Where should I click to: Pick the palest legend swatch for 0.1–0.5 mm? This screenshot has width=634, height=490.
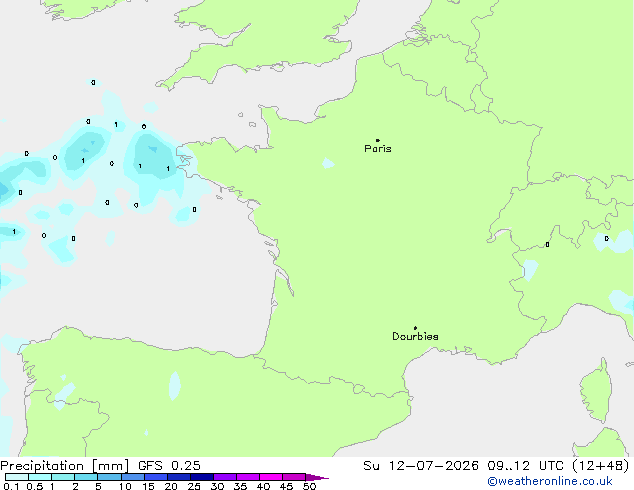[17, 477]
